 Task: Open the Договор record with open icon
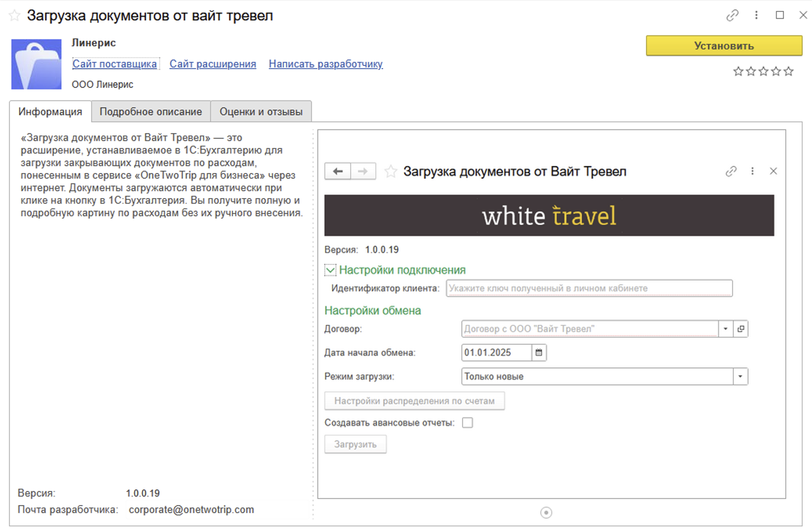pyautogui.click(x=740, y=329)
